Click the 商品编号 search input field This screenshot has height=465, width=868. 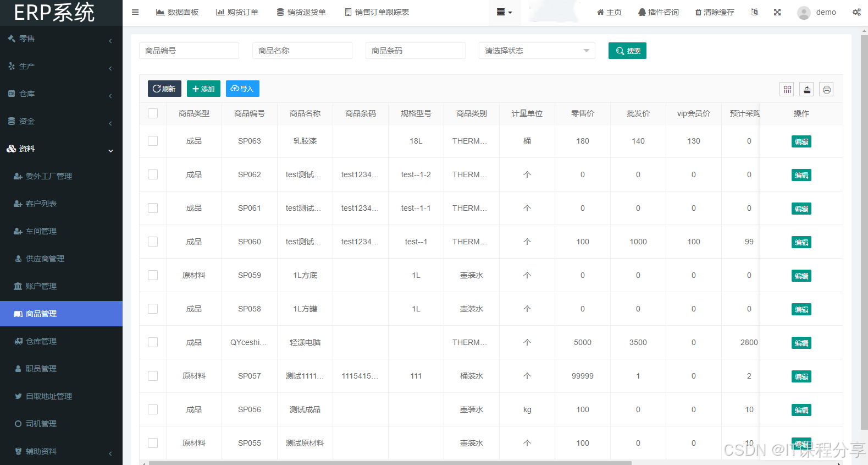(189, 51)
